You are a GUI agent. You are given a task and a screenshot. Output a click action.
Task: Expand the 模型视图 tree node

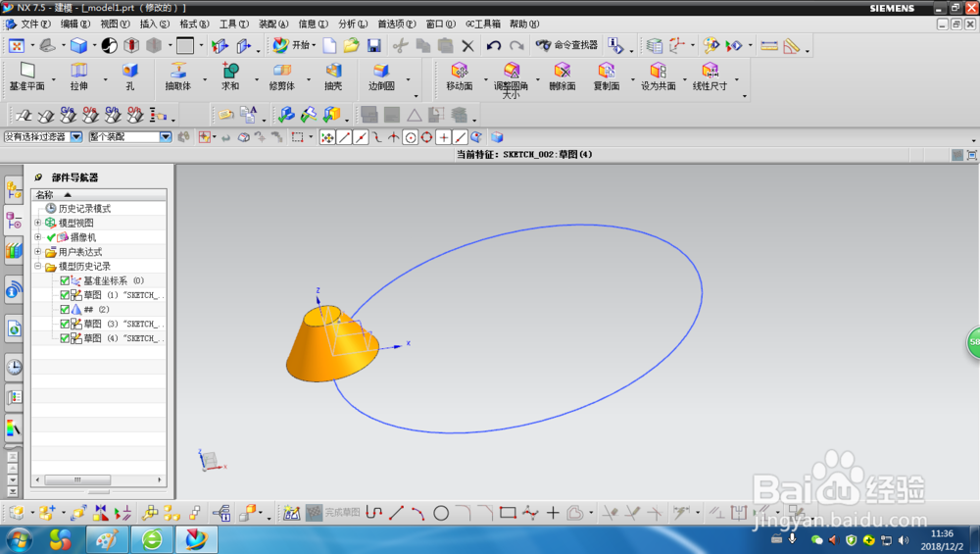point(37,223)
